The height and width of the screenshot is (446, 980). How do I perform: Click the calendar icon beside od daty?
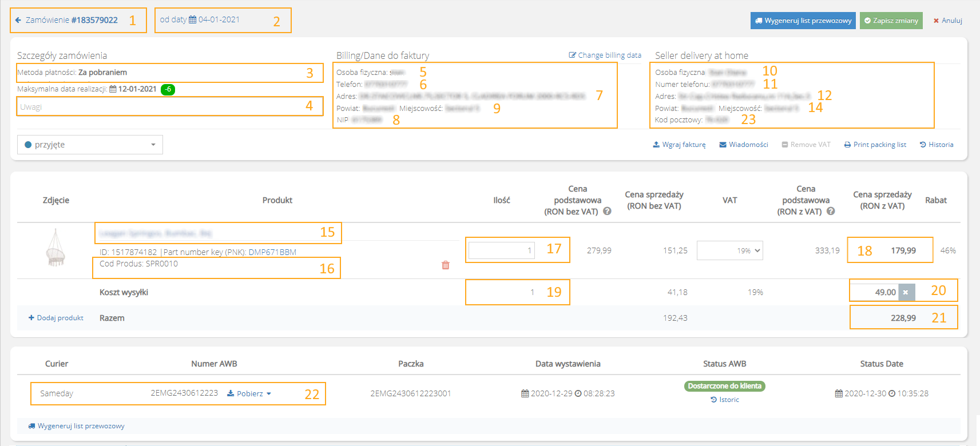click(x=192, y=19)
